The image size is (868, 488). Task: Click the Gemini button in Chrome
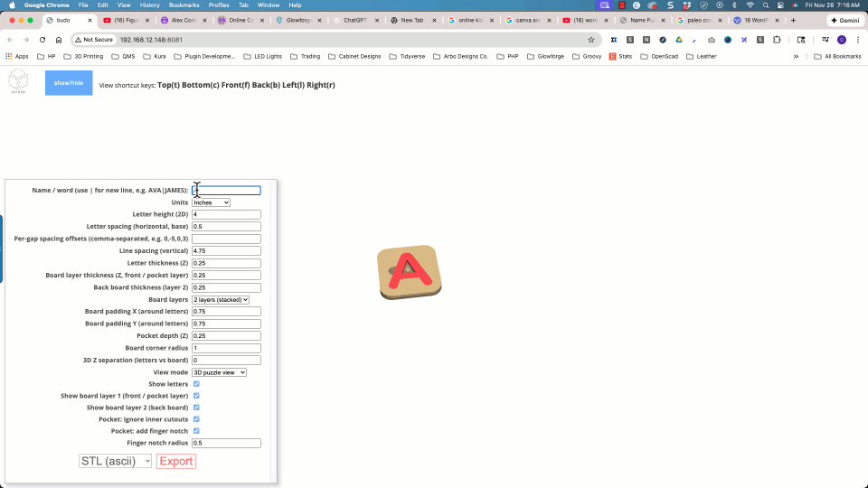click(844, 20)
